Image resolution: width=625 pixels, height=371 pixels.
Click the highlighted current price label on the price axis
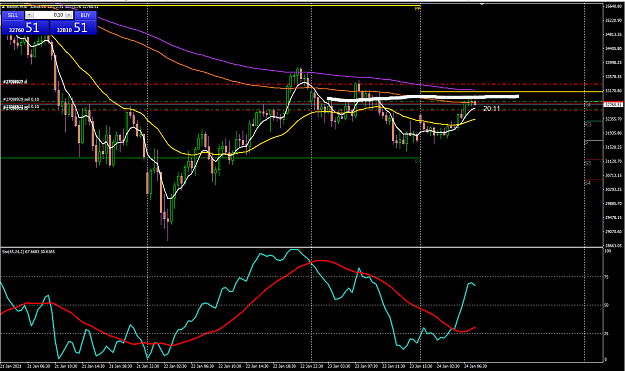click(613, 104)
